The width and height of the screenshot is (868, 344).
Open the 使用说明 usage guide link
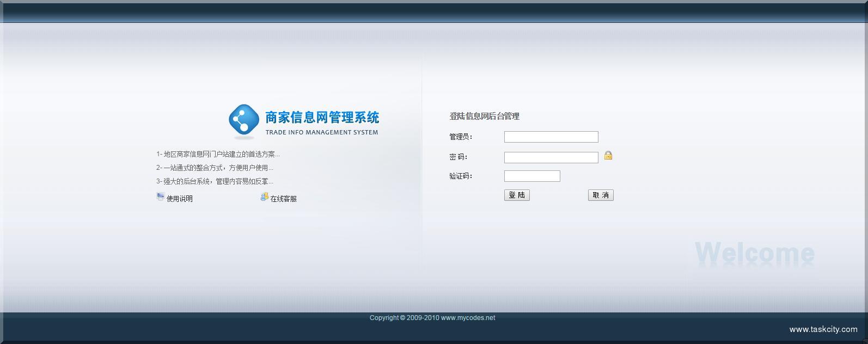[179, 199]
